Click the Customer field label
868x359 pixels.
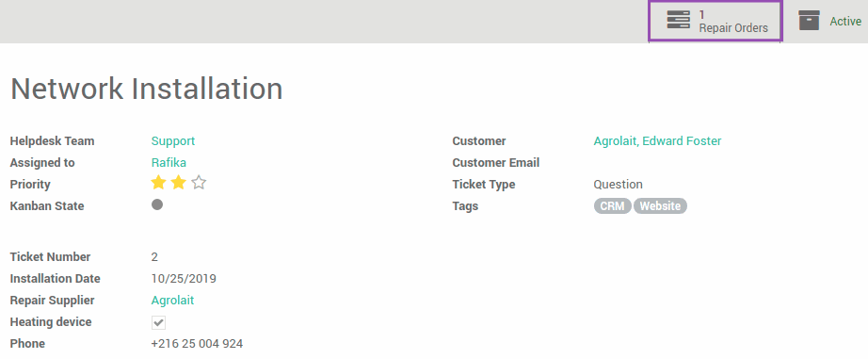(479, 140)
